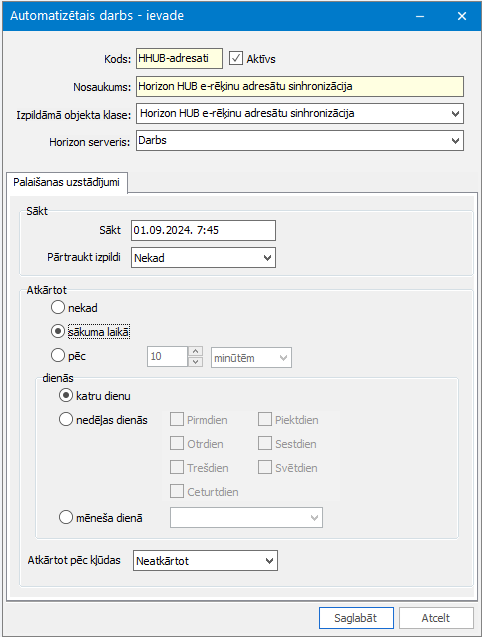Minimize the Automatizētais darbs window
Image resolution: width=482 pixels, height=638 pixels.
click(420, 16)
